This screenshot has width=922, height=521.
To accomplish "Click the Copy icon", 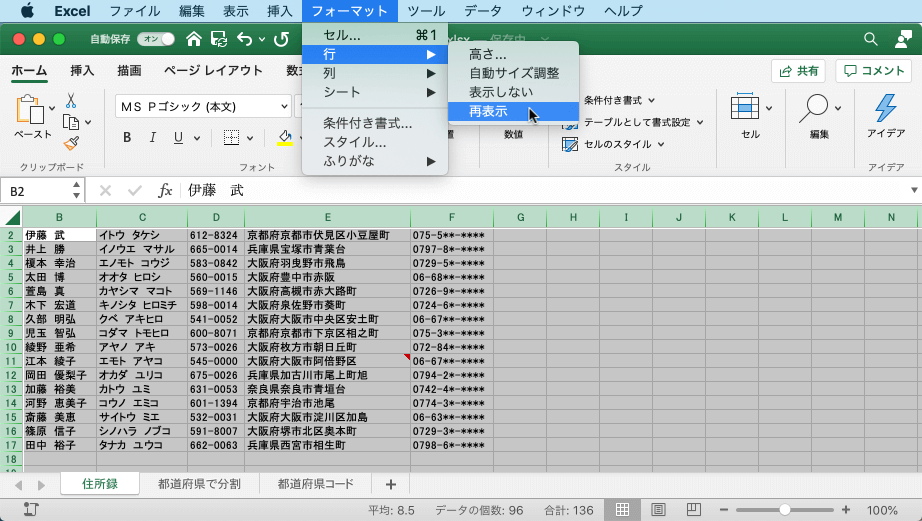I will pos(71,122).
